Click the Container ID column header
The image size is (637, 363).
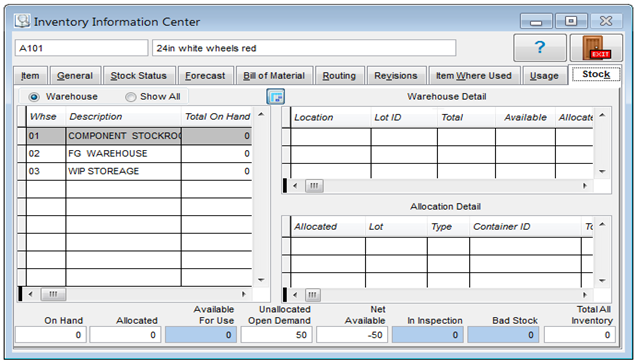tap(525, 227)
